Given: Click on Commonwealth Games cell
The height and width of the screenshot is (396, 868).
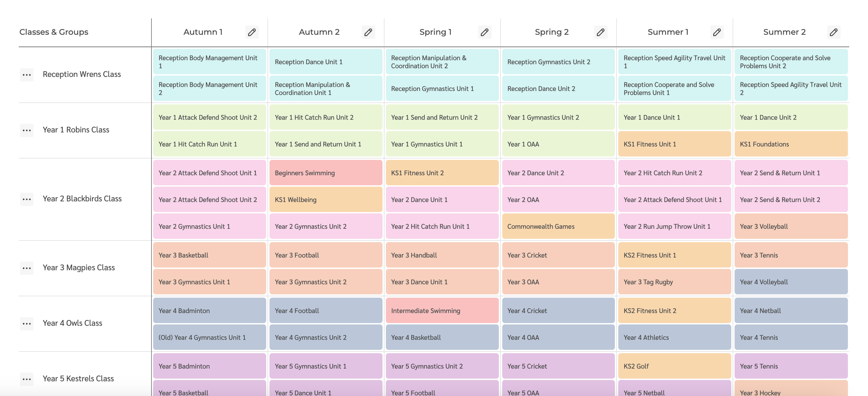Looking at the screenshot, I should pyautogui.click(x=558, y=226).
